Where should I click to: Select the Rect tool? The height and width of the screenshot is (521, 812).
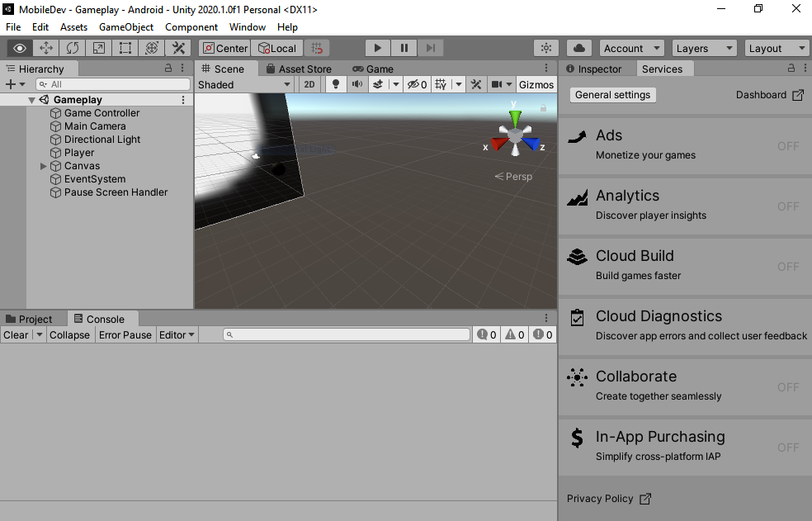[125, 48]
